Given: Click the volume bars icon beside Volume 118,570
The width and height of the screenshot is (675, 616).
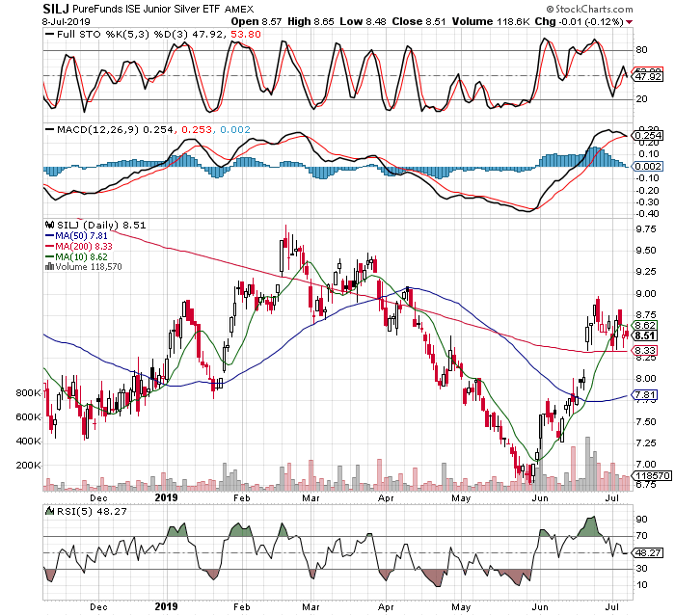Looking at the screenshot, I should click(49, 266).
